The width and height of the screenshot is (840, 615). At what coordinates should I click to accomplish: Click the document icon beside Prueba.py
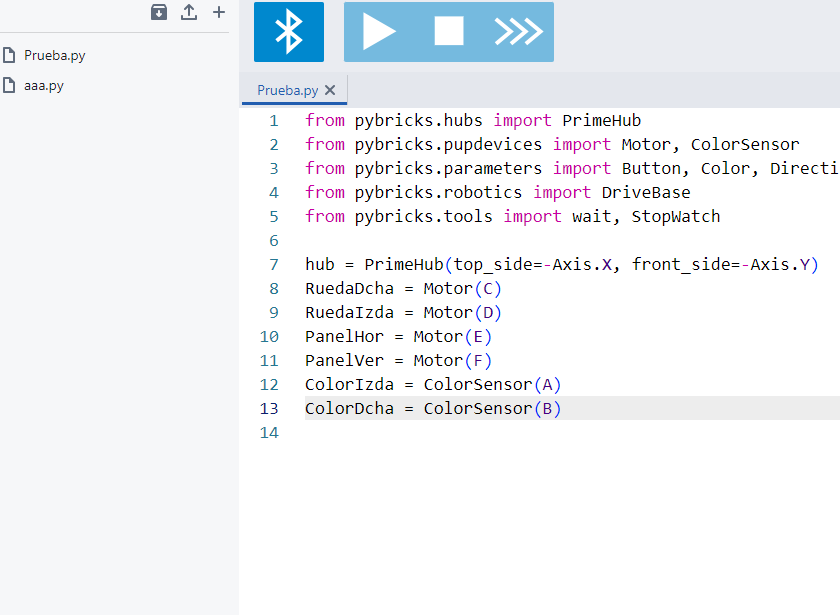click(9, 55)
